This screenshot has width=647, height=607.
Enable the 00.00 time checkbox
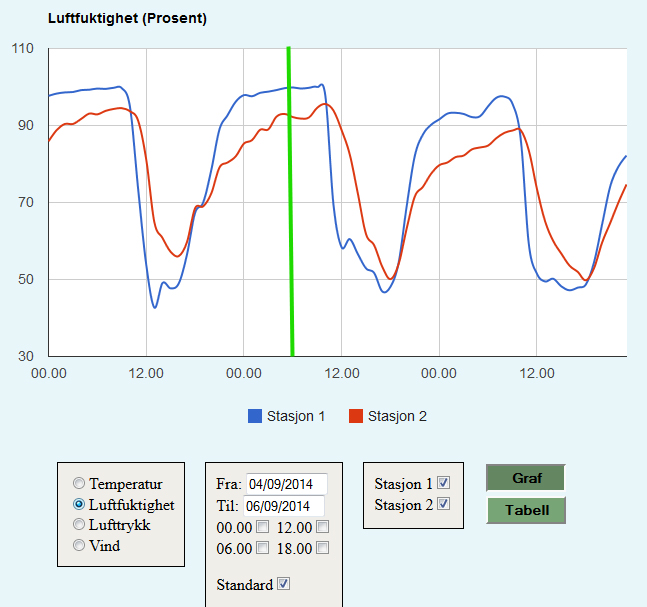263,527
